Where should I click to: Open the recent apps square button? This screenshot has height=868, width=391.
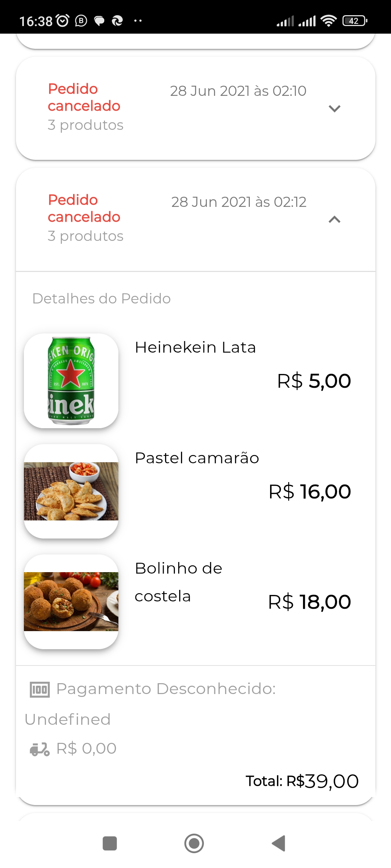tap(110, 843)
